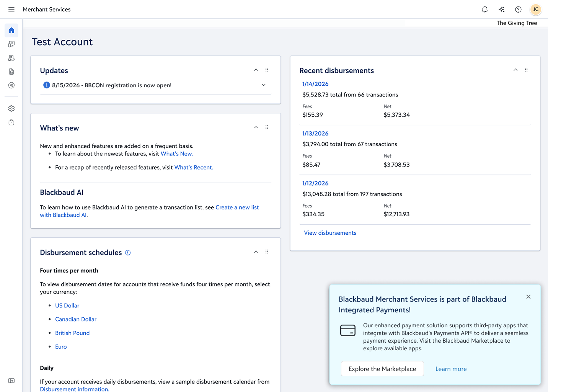This screenshot has width=561, height=392.
Task: Click the 8/15/2026 BBCON registration text
Action: (x=112, y=85)
